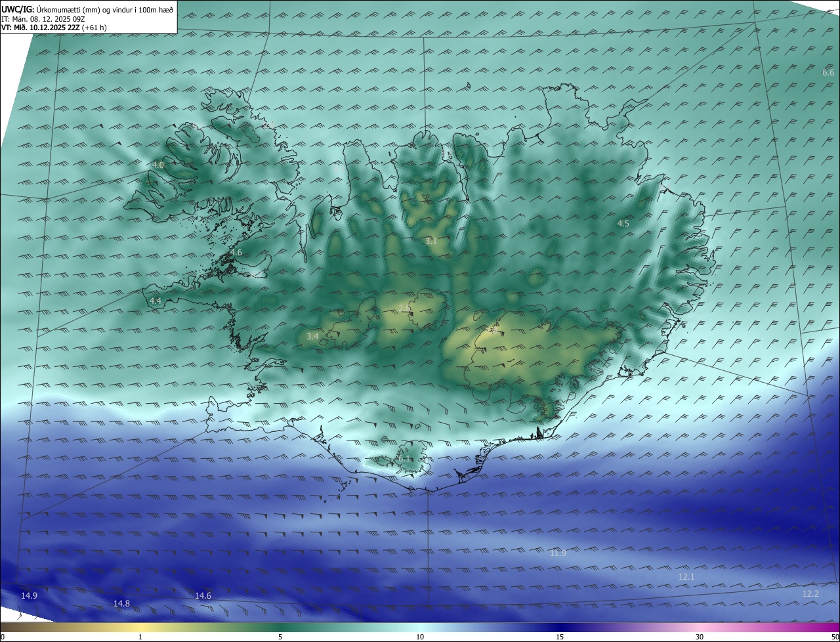Click the 14.8 value label over the sea

point(121,603)
